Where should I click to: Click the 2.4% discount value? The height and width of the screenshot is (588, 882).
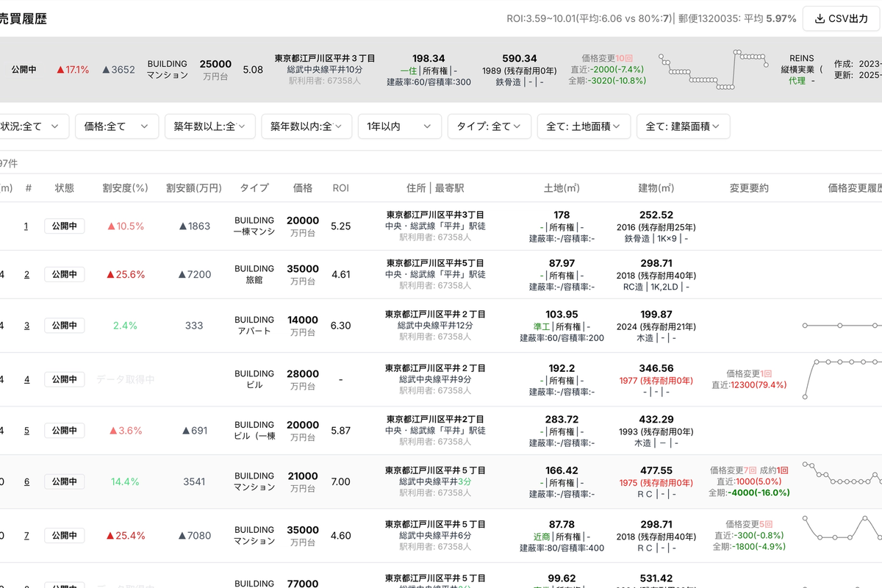coord(125,325)
